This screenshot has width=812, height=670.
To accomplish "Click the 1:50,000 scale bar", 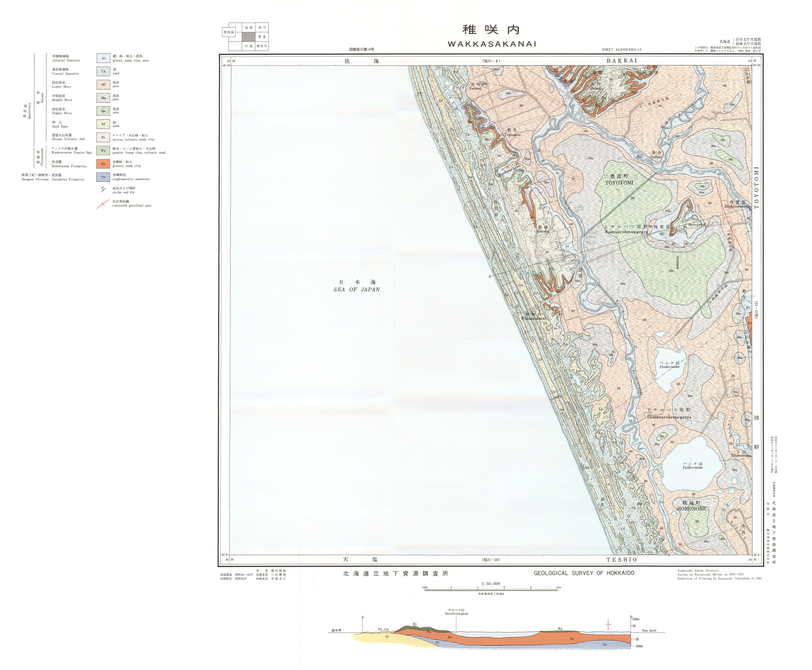I will pyautogui.click(x=491, y=590).
